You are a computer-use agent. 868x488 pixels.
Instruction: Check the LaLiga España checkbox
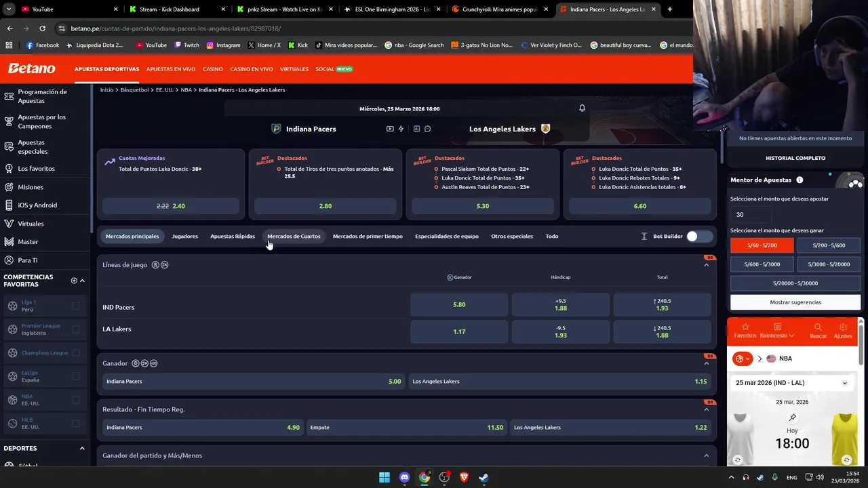(x=75, y=376)
